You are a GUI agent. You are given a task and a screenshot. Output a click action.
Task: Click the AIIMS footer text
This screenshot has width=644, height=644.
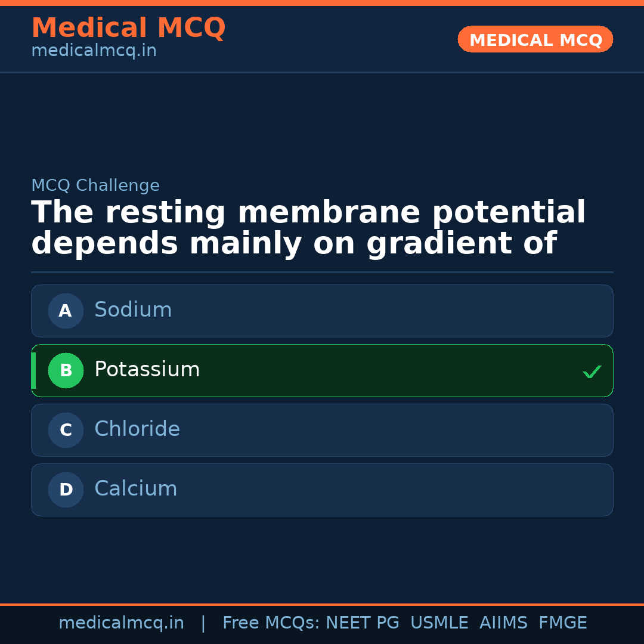click(503, 623)
